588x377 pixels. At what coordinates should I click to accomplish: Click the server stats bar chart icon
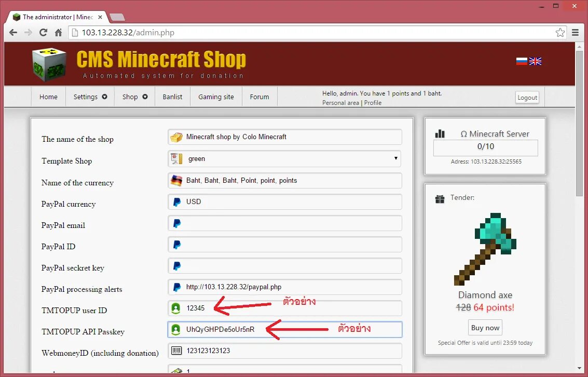tap(440, 133)
